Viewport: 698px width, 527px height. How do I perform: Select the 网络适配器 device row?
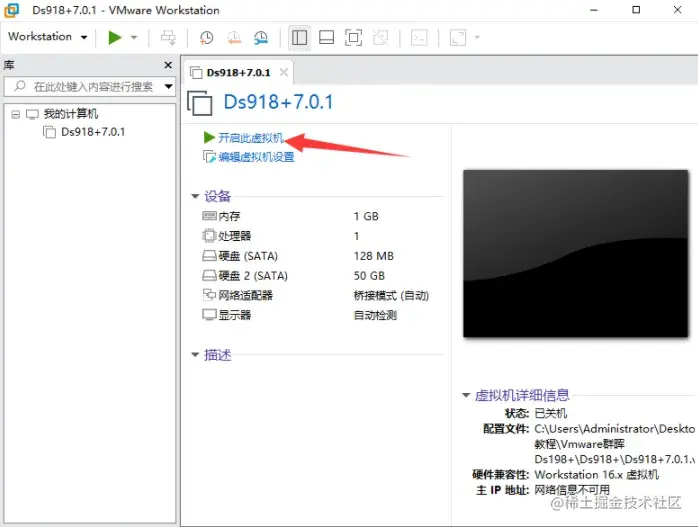click(237, 295)
